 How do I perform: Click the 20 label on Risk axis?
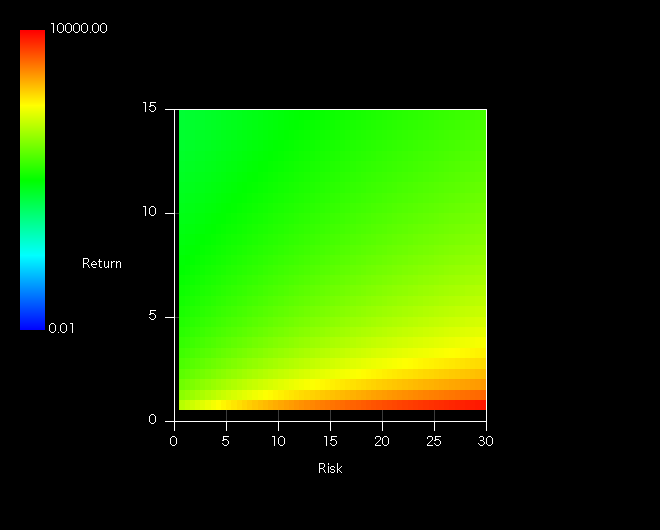[382, 441]
